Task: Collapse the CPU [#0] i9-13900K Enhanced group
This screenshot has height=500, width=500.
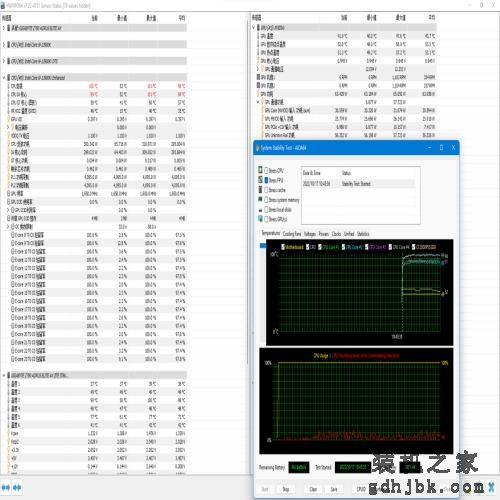Action: tap(4, 78)
